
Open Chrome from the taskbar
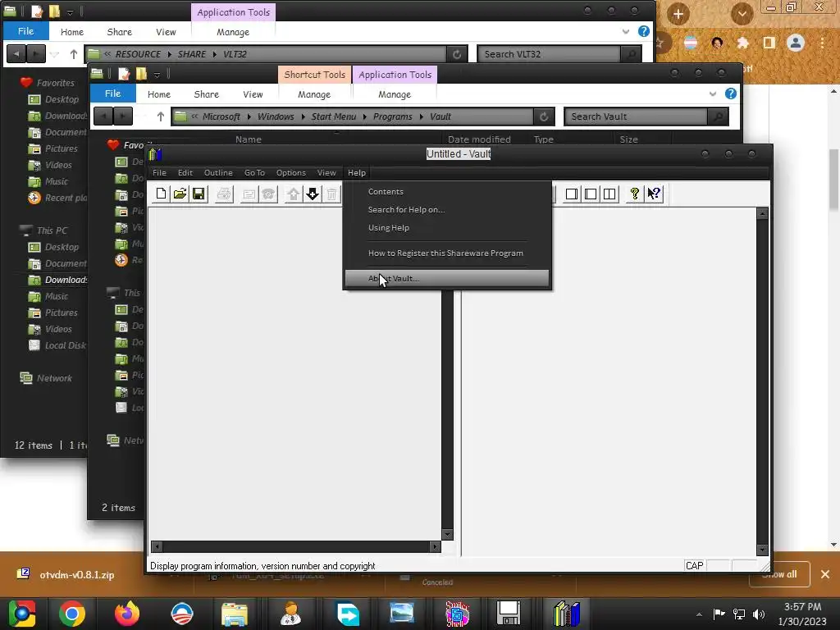pos(72,614)
